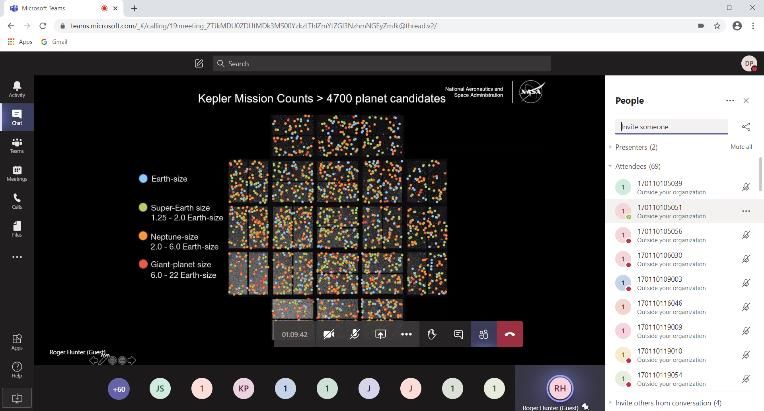Go to next slide arrow in presentation
Viewport: 764px width, 411px height.
(x=132, y=360)
